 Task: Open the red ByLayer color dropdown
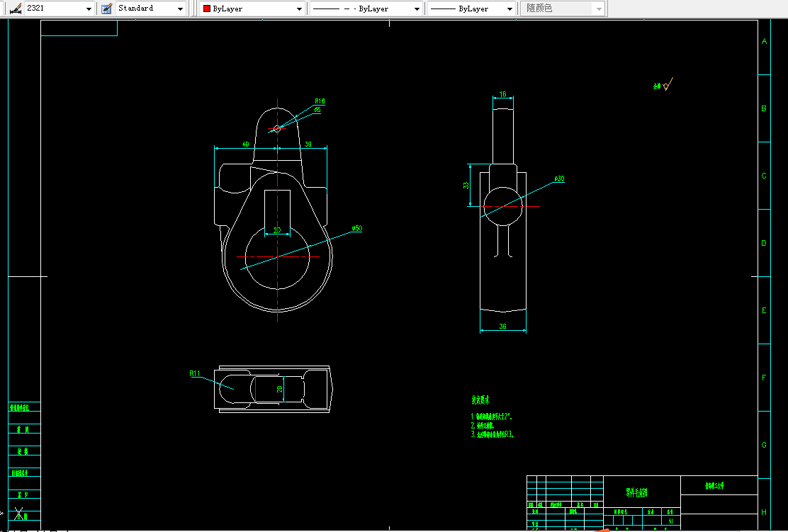[x=300, y=9]
